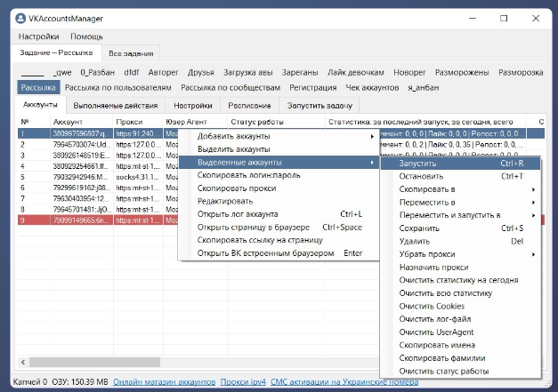558x392 pixels.
Task: Open the Онлайн магазин аккаунтов link
Action: coord(165,382)
